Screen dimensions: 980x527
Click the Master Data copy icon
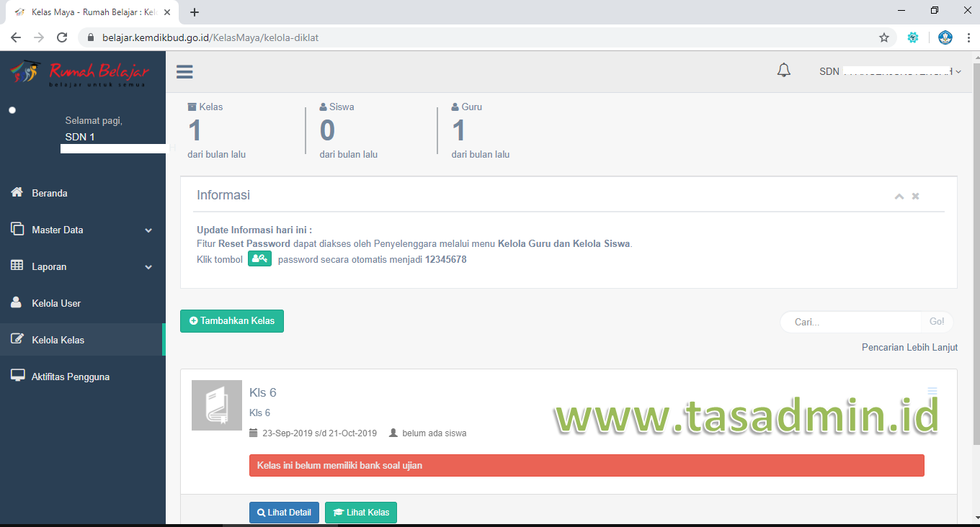17,229
